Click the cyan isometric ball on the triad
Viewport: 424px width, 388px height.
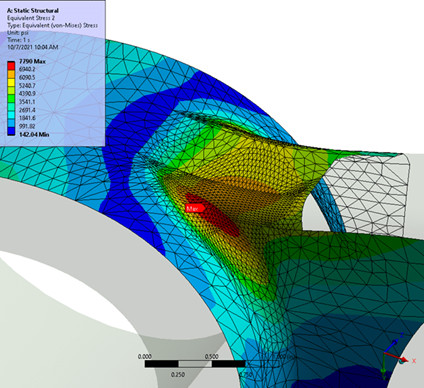[x=401, y=361]
